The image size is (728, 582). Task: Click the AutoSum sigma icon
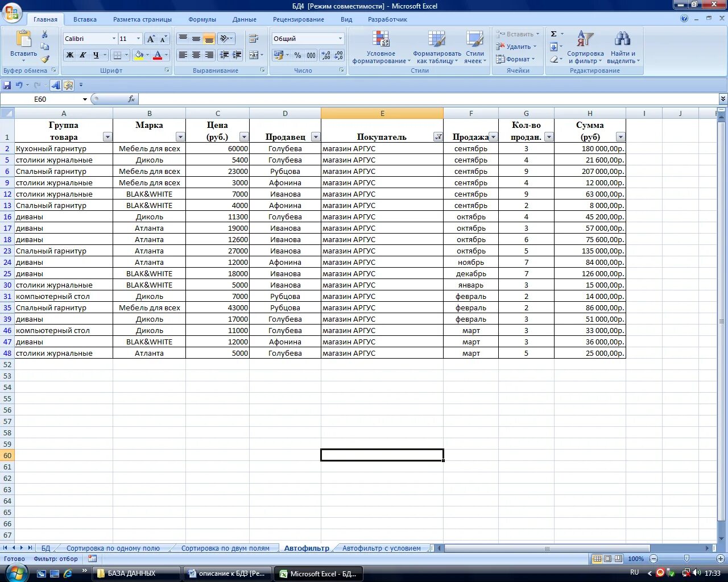[x=553, y=34]
